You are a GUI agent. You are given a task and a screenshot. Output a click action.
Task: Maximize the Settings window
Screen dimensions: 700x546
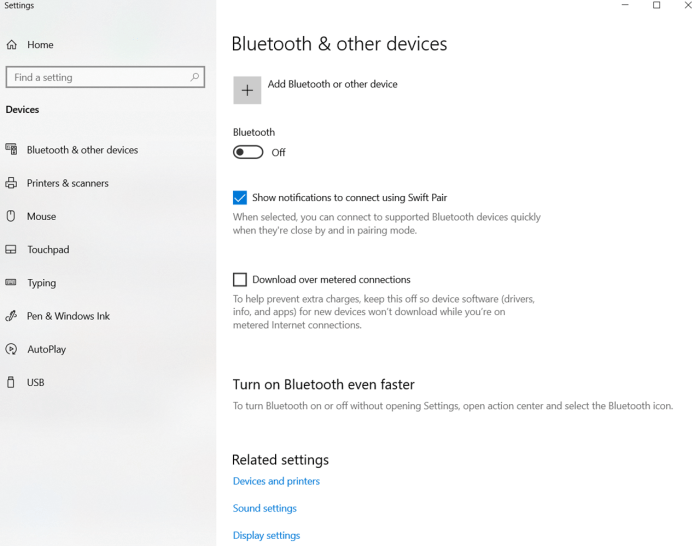coord(656,5)
